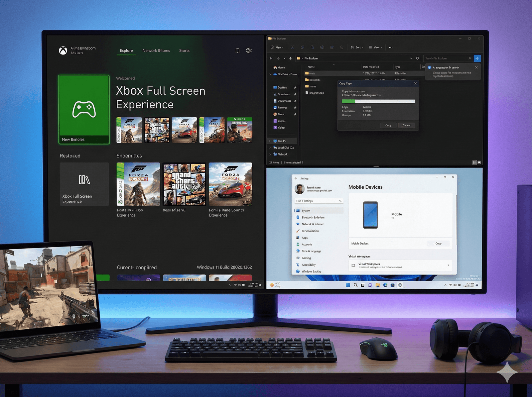Select the Delete trash icon in File Explorer
Image resolution: width=532 pixels, height=397 pixels.
point(342,47)
